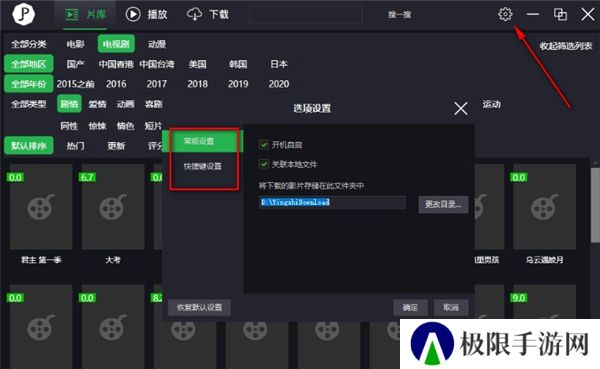This screenshot has height=369, width=600.
Task: Filter genre by 动画
Action: click(x=126, y=104)
